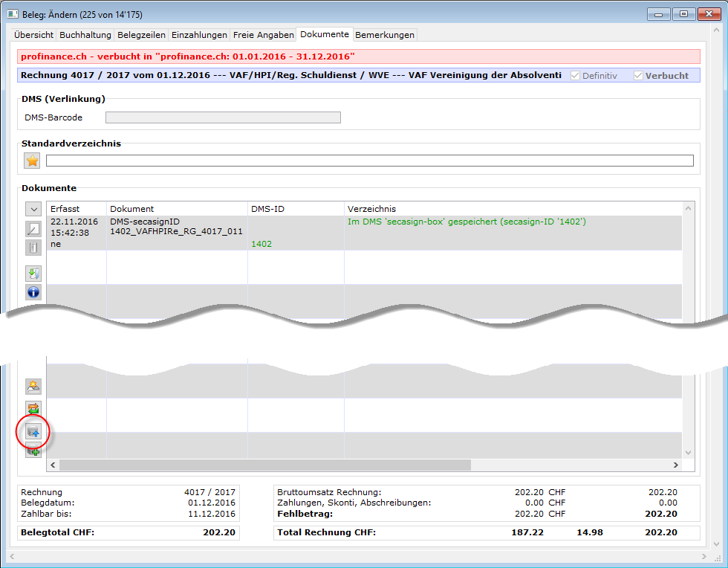Image resolution: width=728 pixels, height=568 pixels.
Task: Click the scanner icon with orange star
Action: tap(33, 386)
